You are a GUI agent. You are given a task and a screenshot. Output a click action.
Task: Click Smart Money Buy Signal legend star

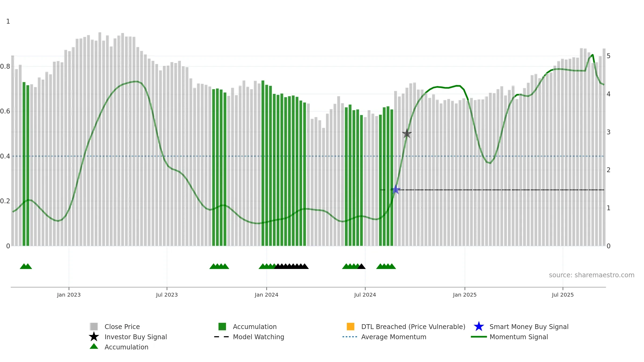(x=479, y=326)
